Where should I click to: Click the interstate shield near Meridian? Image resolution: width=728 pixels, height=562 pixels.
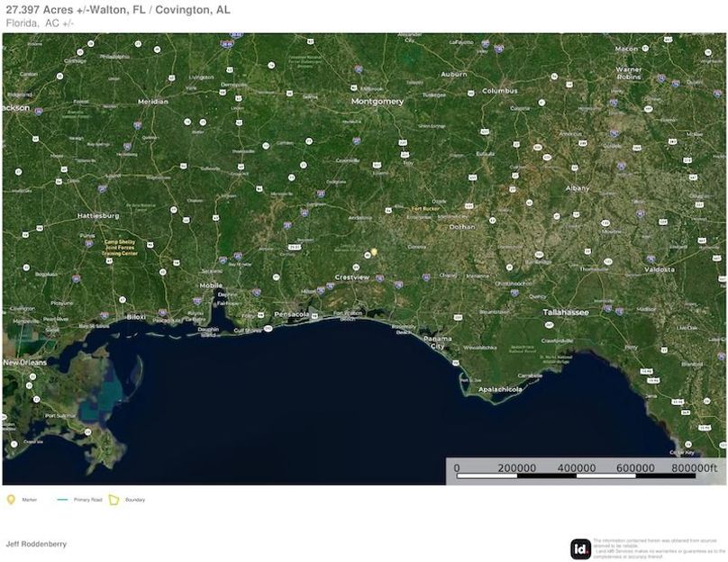[x=138, y=125]
